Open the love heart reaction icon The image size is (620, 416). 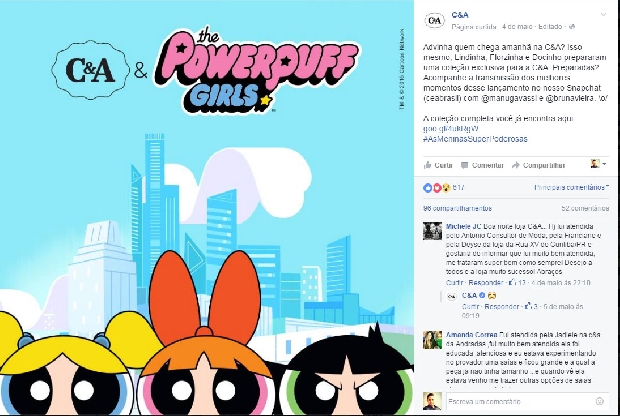(437, 188)
